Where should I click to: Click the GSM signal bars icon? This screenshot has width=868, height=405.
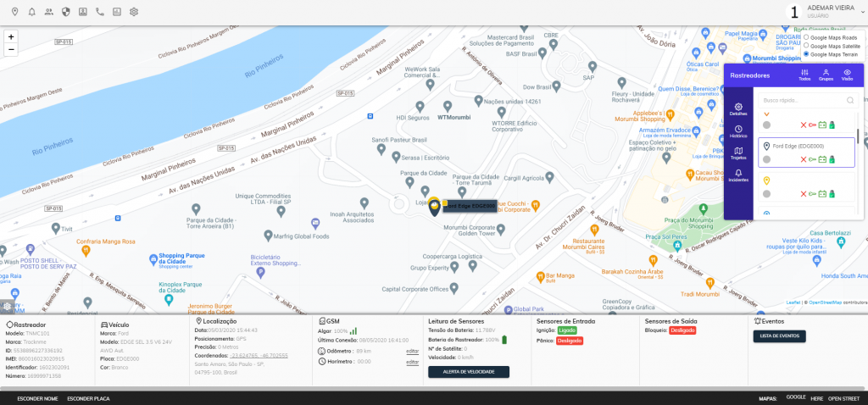pyautogui.click(x=353, y=330)
